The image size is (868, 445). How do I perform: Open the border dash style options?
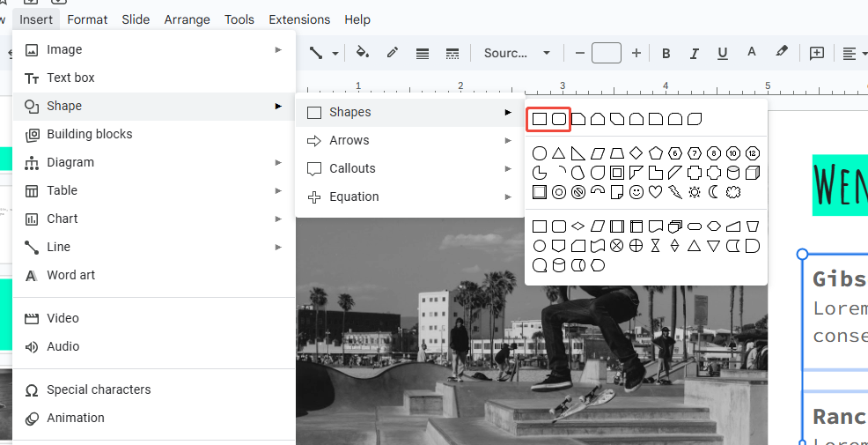pos(452,53)
